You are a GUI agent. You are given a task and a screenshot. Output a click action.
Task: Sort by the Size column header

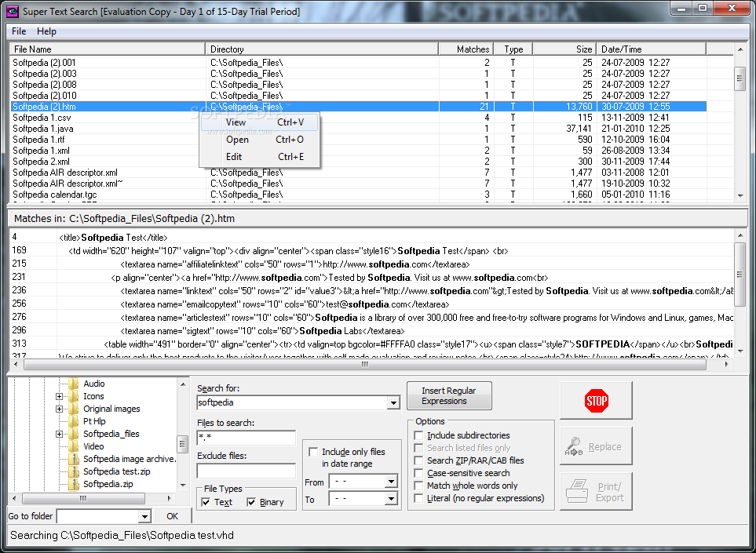(564, 49)
